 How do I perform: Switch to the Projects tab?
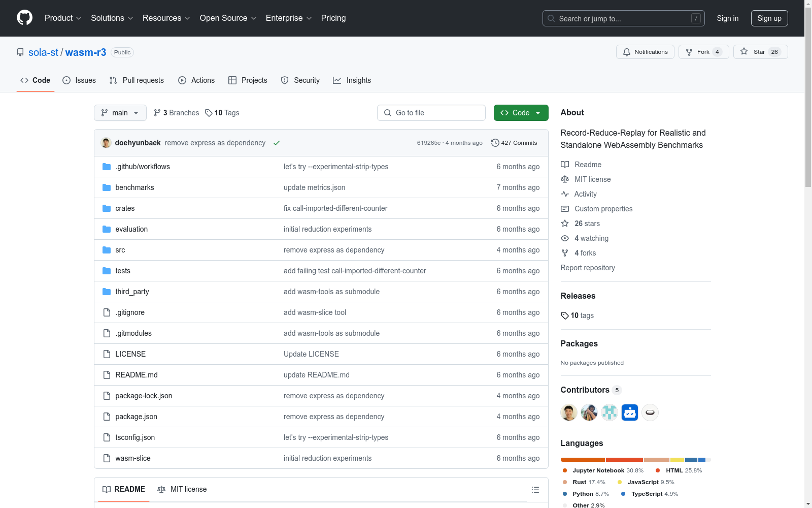pos(248,80)
